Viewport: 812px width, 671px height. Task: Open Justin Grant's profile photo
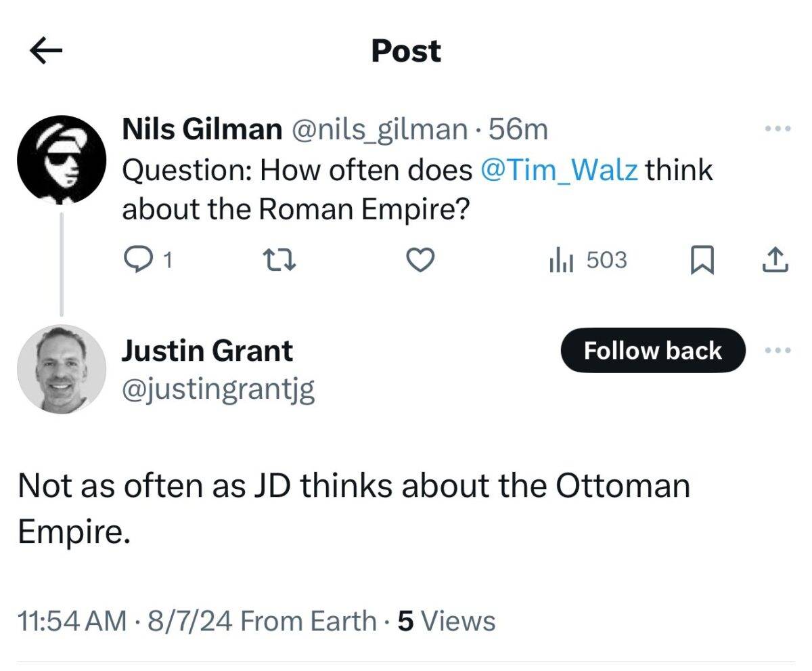click(61, 368)
